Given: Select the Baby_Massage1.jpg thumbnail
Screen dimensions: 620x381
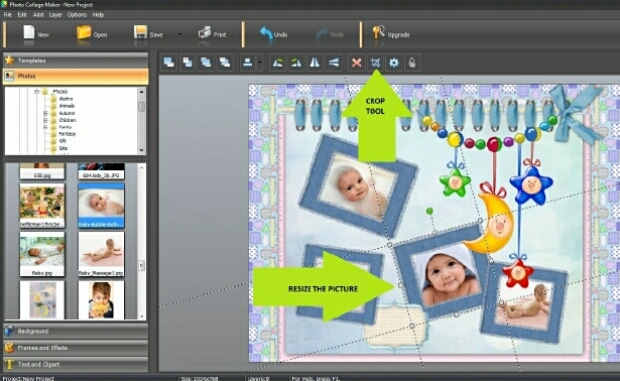Looking at the screenshot, I should 101,254.
